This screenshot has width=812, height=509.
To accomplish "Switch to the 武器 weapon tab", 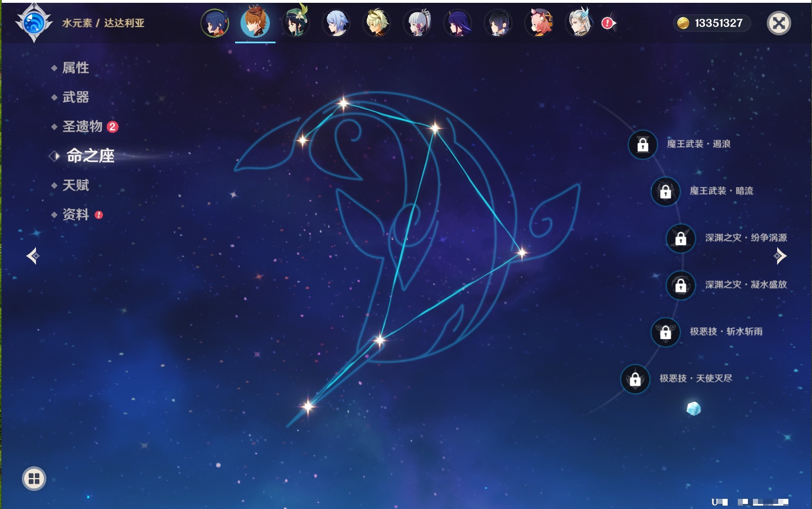I will click(x=75, y=97).
